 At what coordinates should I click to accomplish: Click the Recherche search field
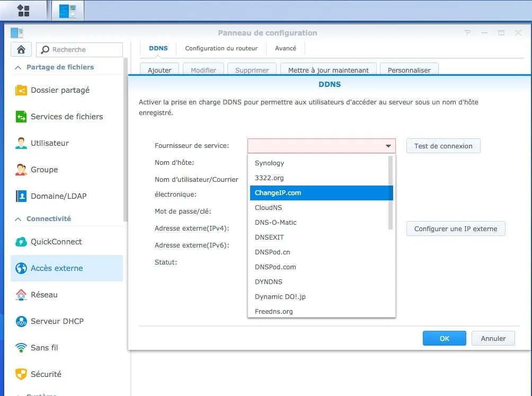(79, 49)
